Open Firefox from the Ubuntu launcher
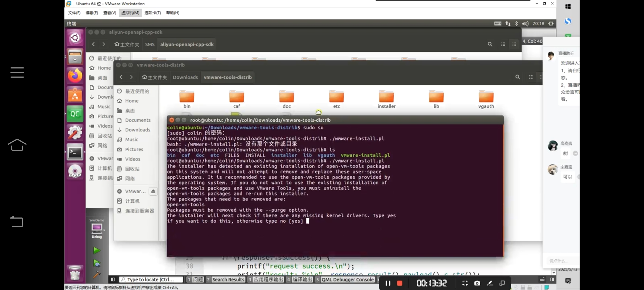Screen dimensions: 644x290 tap(75, 75)
